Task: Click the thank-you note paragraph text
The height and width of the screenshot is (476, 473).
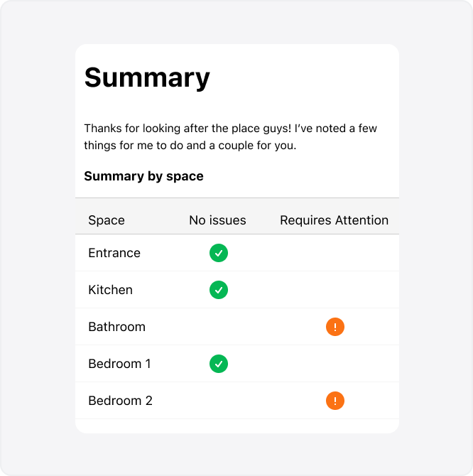Action: tap(230, 137)
